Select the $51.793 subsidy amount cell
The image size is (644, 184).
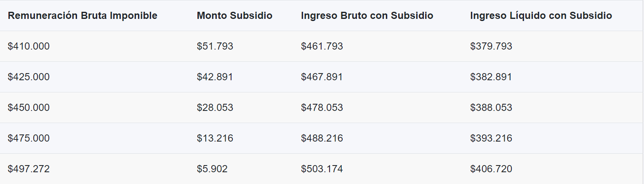(215, 46)
